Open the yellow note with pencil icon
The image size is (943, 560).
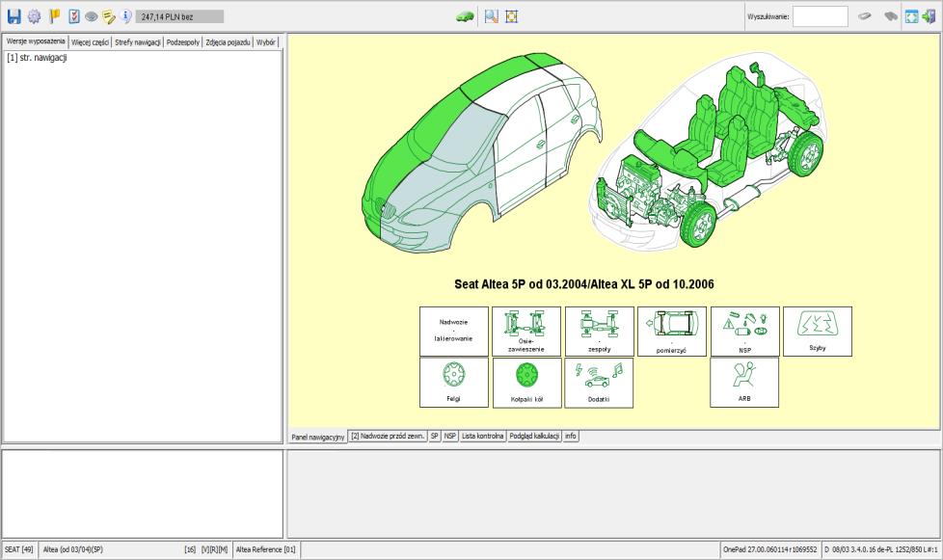tap(109, 16)
